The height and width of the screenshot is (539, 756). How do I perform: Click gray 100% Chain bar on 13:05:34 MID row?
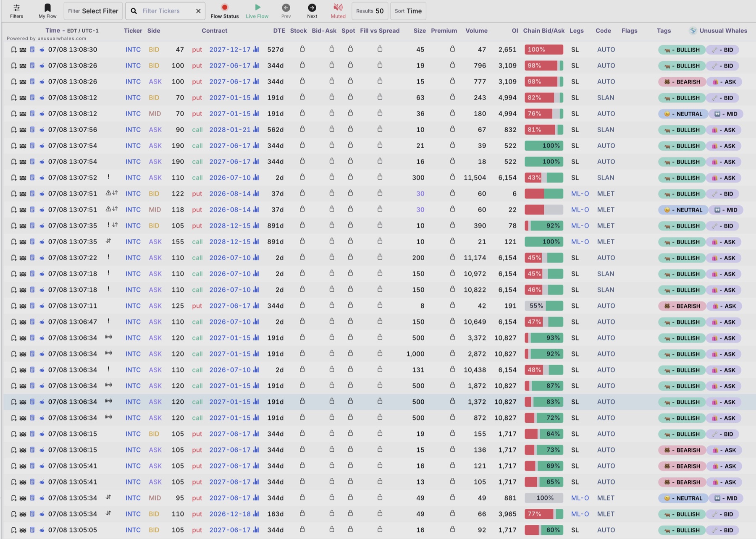coord(544,498)
